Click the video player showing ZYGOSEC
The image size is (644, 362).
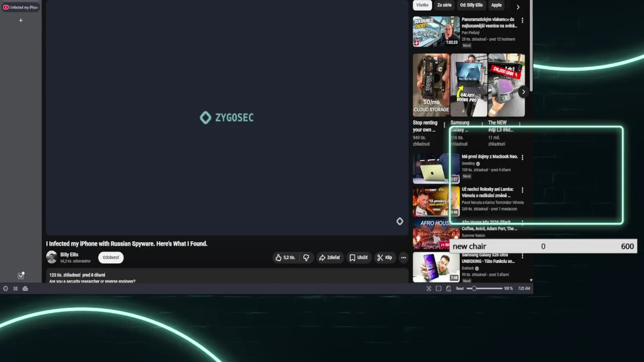(227, 117)
